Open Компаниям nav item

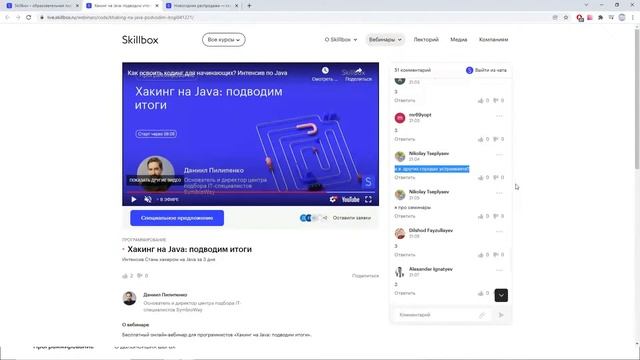click(493, 40)
